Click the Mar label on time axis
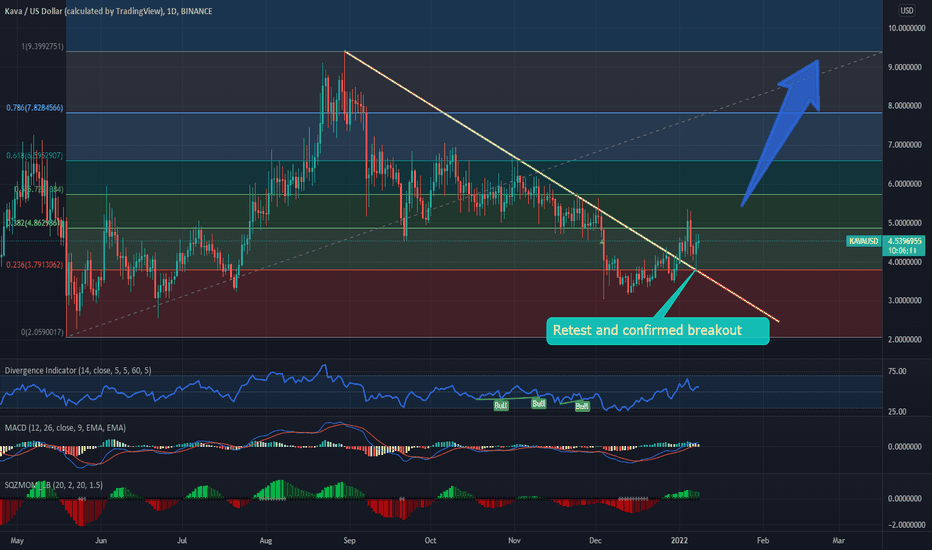Viewport: 932px width, 550px height. (838, 540)
